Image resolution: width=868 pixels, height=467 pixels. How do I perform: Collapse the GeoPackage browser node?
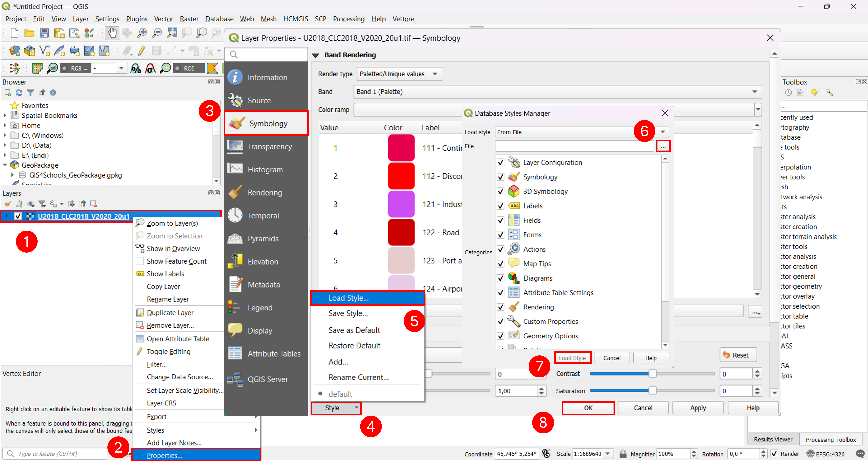5,165
